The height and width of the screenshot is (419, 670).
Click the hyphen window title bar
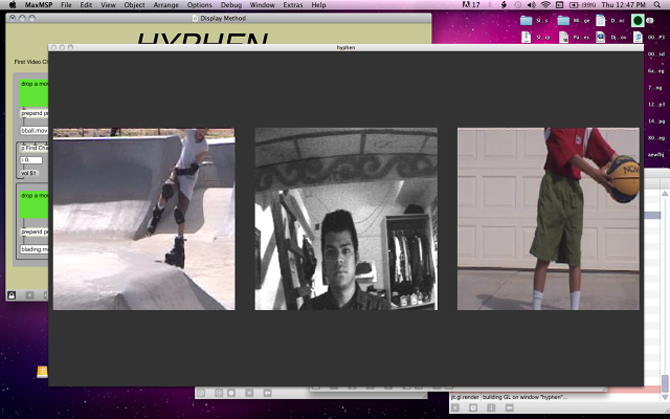346,47
